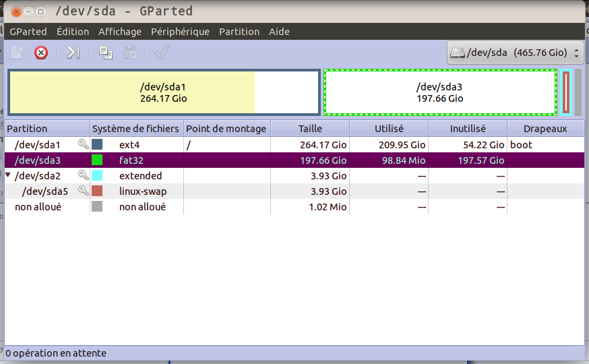Click the New partition toolbar icon
The image size is (589, 364).
[x=17, y=53]
